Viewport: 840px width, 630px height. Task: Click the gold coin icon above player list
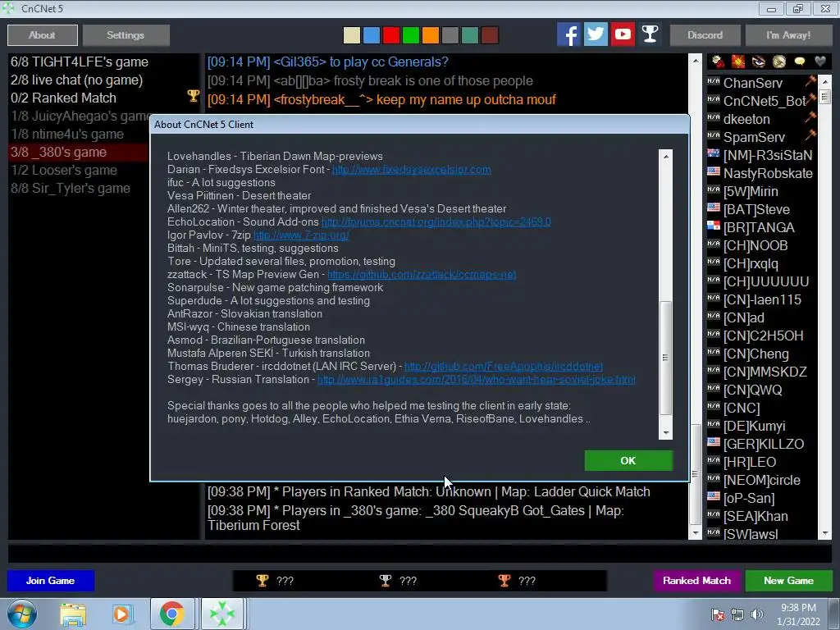click(x=779, y=62)
